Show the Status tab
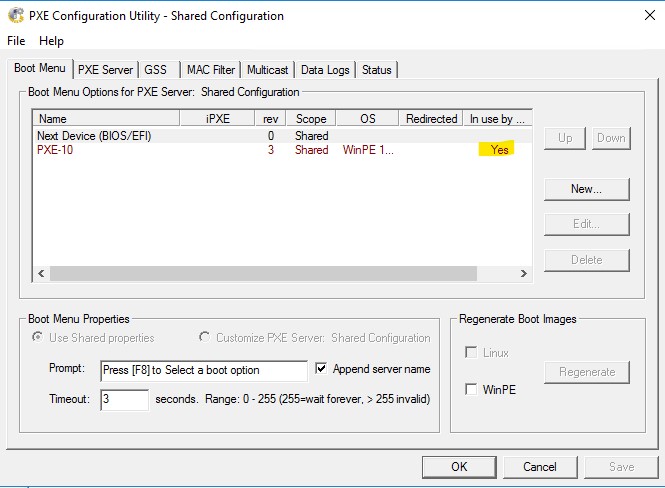Image resolution: width=665 pixels, height=488 pixels. click(x=377, y=70)
